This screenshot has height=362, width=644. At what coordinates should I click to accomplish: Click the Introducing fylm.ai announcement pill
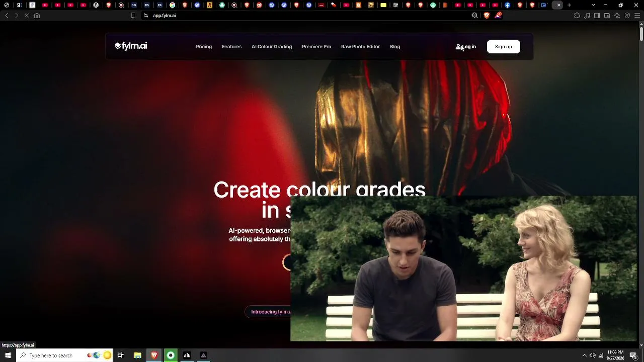[x=268, y=312]
